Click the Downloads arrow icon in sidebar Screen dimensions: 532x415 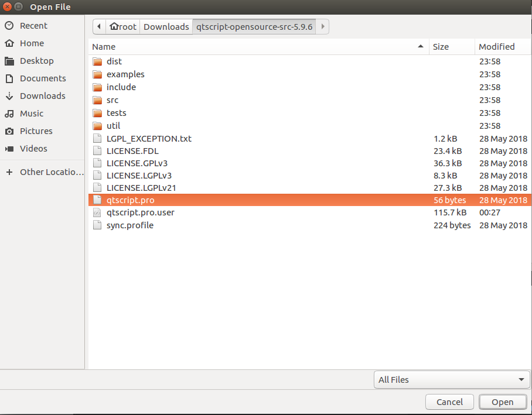click(x=9, y=96)
